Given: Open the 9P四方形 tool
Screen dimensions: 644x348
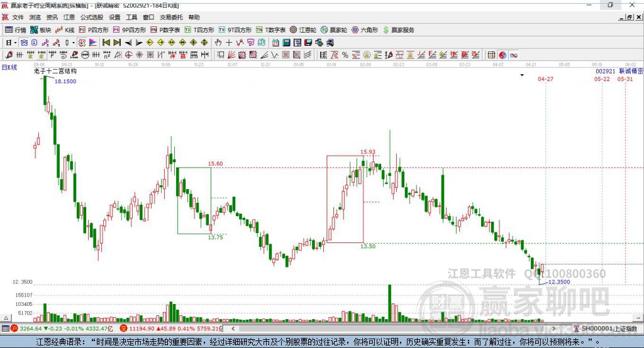Looking at the screenshot, I should coord(130,30).
